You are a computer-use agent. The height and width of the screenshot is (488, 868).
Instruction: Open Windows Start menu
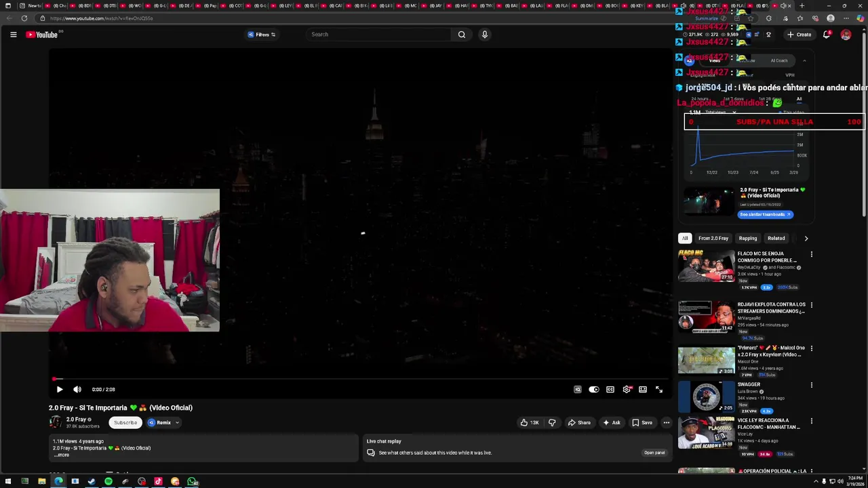(8, 482)
